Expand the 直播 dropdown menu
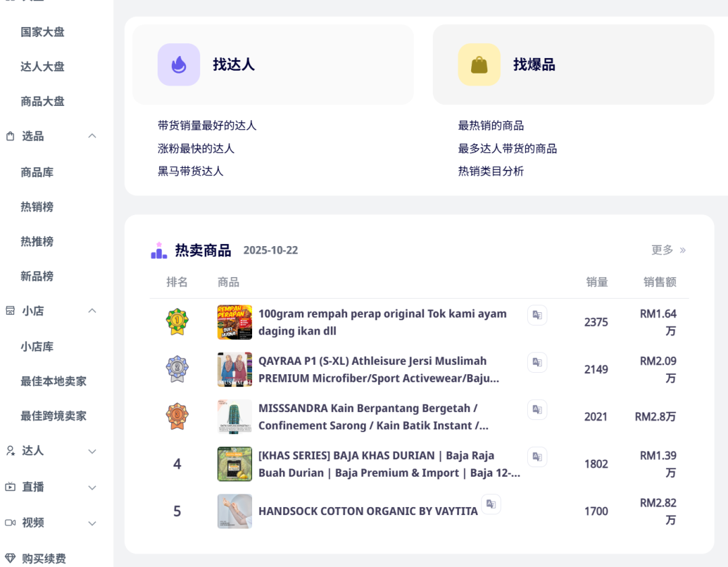 click(92, 487)
